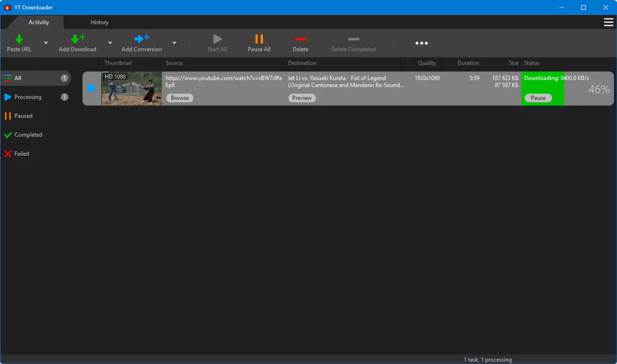Screen dimensions: 617x364
Task: Switch to the History tab
Action: [x=99, y=22]
